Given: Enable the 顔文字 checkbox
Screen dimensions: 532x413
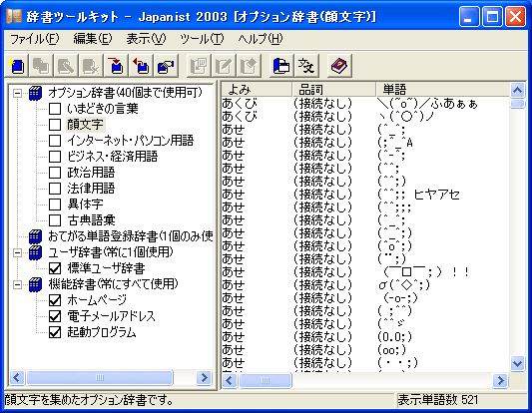Looking at the screenshot, I should (55, 125).
